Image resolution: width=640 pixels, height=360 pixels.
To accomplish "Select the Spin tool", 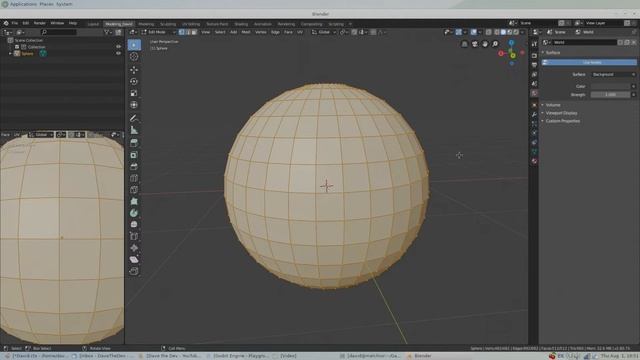I will (x=134, y=213).
